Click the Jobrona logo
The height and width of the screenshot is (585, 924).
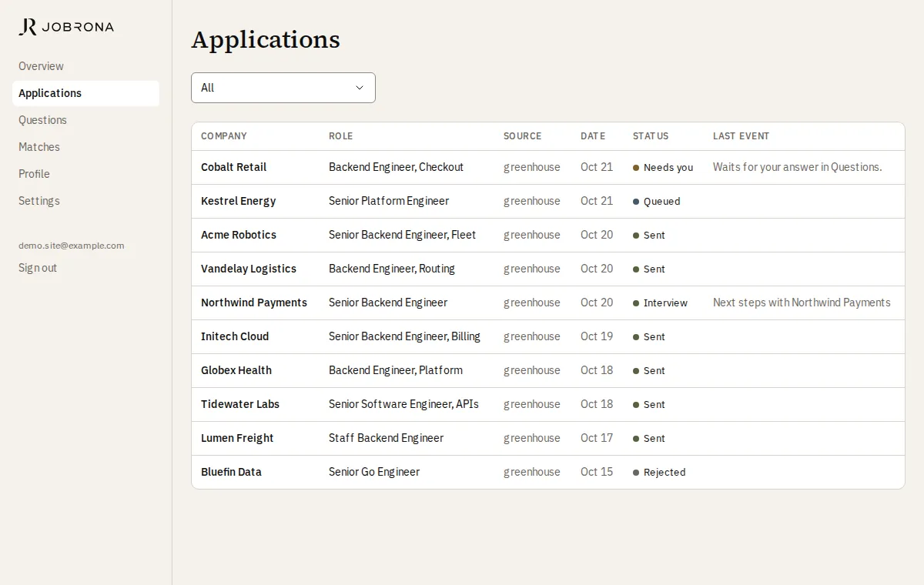[x=66, y=27]
